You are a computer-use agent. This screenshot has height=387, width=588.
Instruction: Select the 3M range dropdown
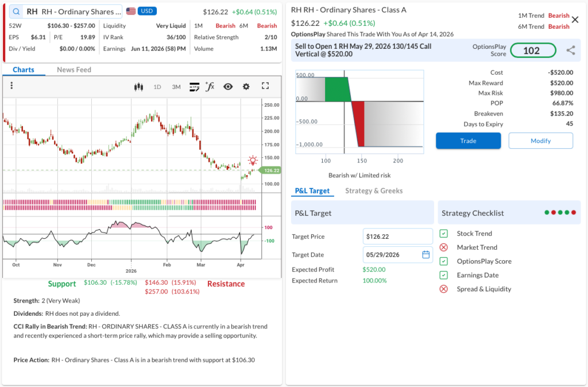coord(176,87)
